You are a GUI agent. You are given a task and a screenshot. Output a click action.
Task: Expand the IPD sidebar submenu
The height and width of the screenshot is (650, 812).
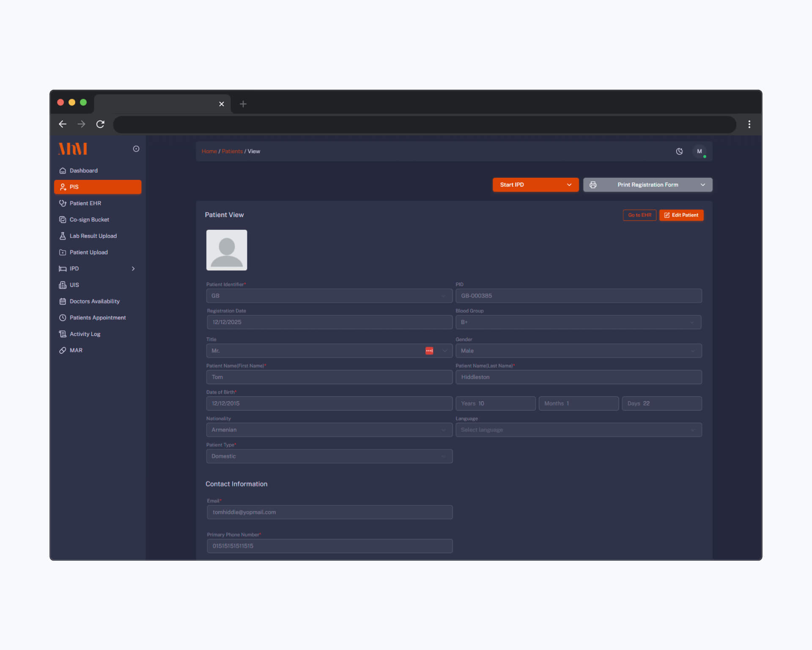click(x=133, y=269)
